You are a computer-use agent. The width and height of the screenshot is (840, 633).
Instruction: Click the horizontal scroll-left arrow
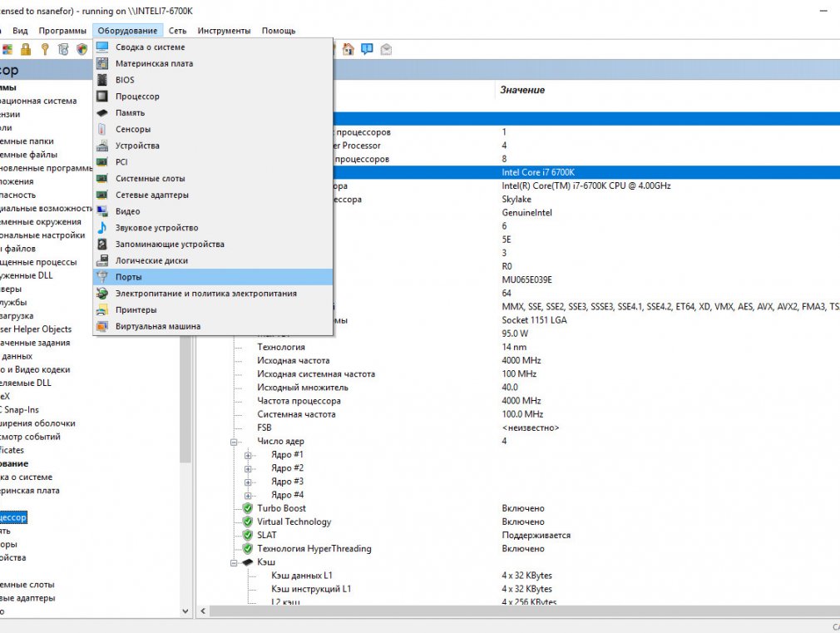(x=203, y=611)
